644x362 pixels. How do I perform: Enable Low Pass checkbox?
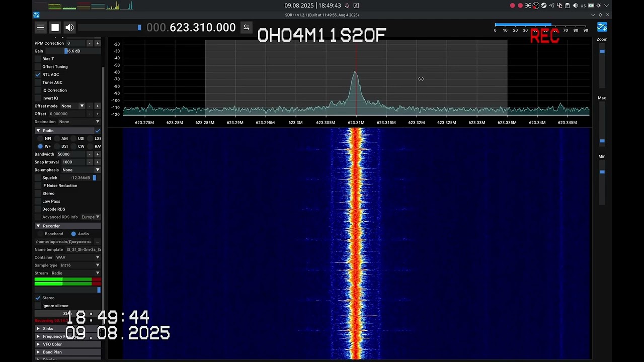(38, 201)
